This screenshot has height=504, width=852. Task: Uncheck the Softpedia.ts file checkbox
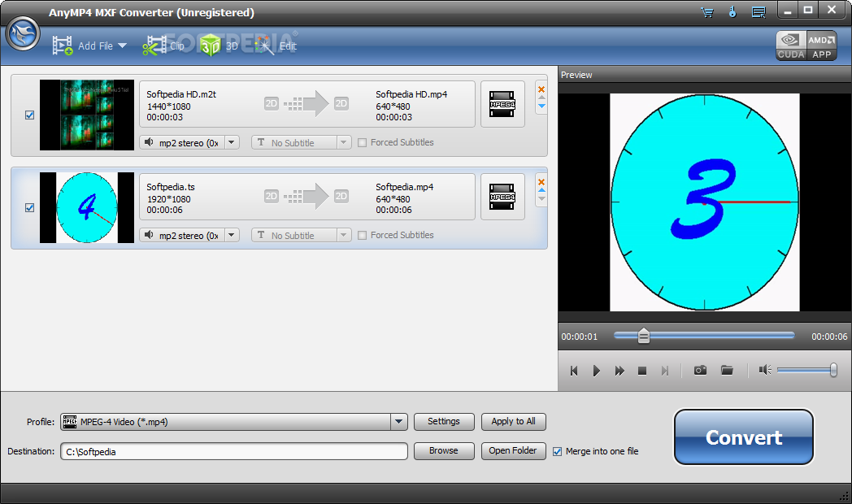click(x=30, y=207)
